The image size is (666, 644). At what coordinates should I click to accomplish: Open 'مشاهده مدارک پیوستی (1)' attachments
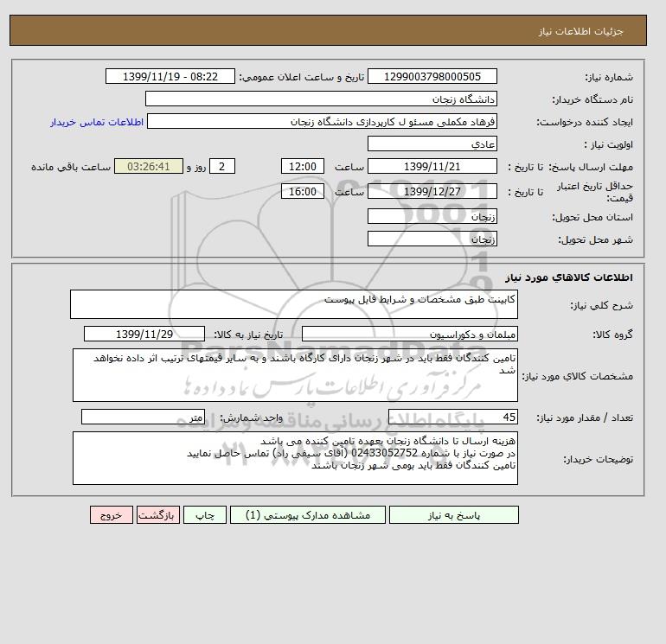tap(308, 515)
